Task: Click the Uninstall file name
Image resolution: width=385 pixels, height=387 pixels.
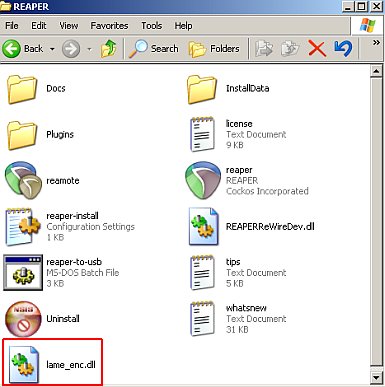Action: coord(63,319)
